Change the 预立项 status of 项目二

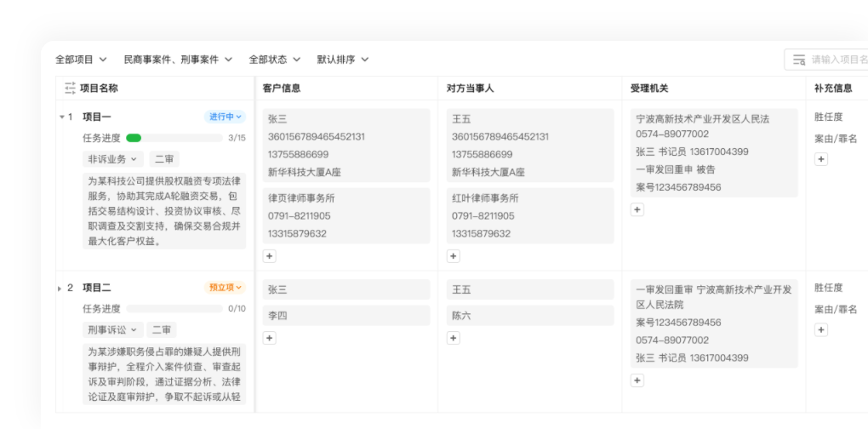(x=226, y=288)
